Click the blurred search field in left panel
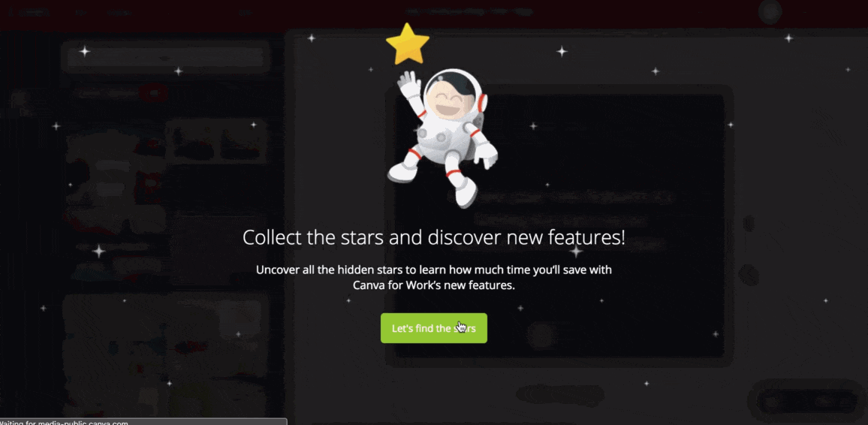The image size is (868, 425). pos(165,57)
